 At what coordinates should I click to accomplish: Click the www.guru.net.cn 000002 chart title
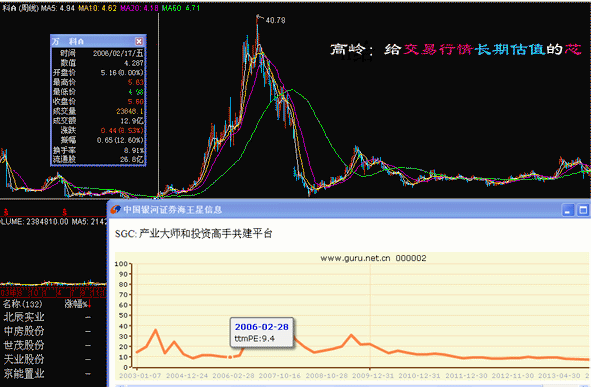point(373,258)
